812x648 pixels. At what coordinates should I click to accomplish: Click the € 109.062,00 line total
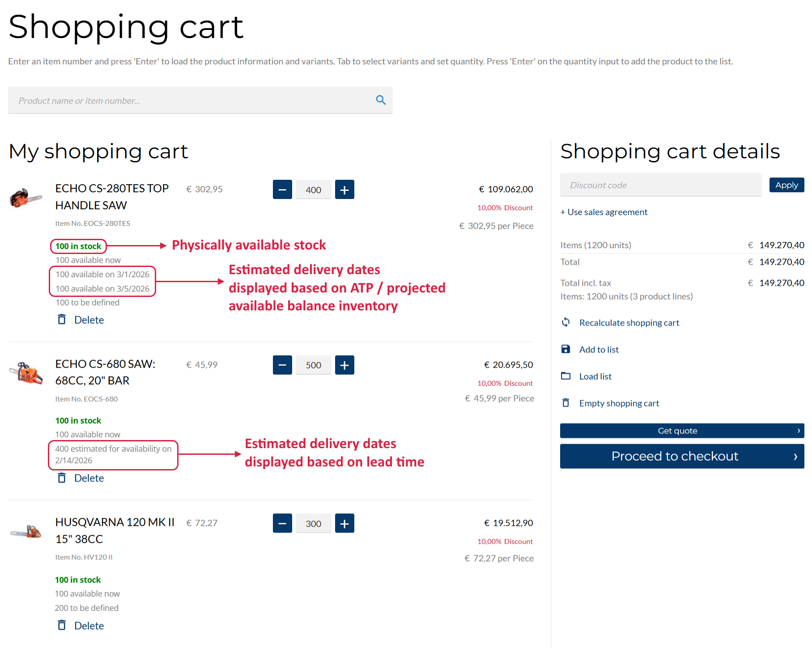(x=506, y=189)
